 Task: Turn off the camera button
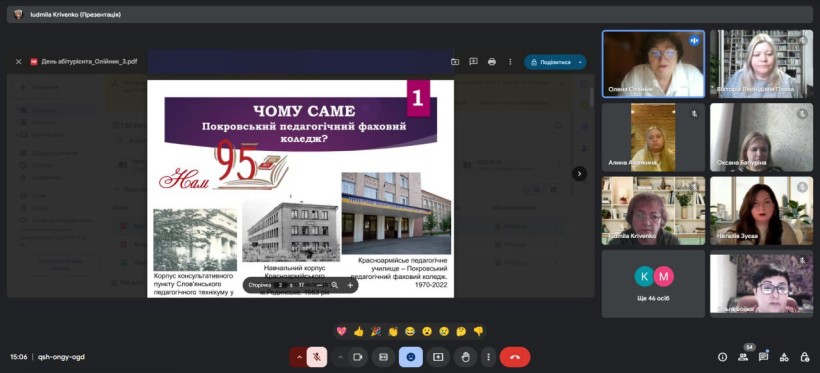coord(358,357)
